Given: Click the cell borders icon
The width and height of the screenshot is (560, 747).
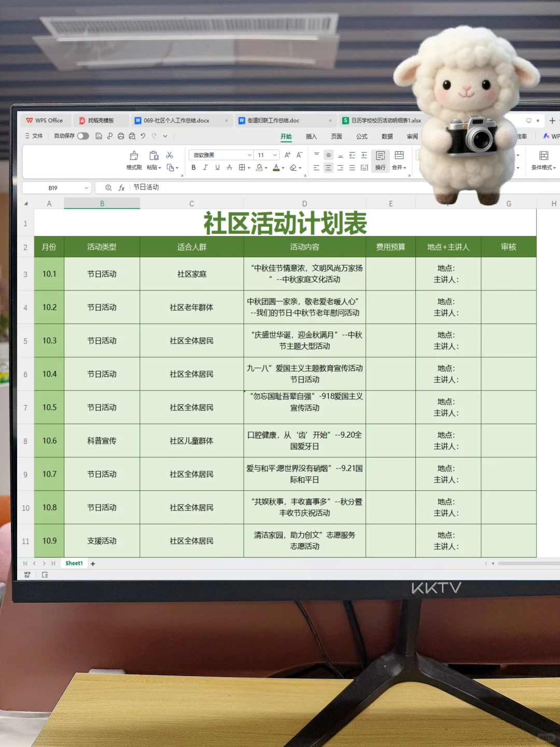Looking at the screenshot, I should coord(242,168).
